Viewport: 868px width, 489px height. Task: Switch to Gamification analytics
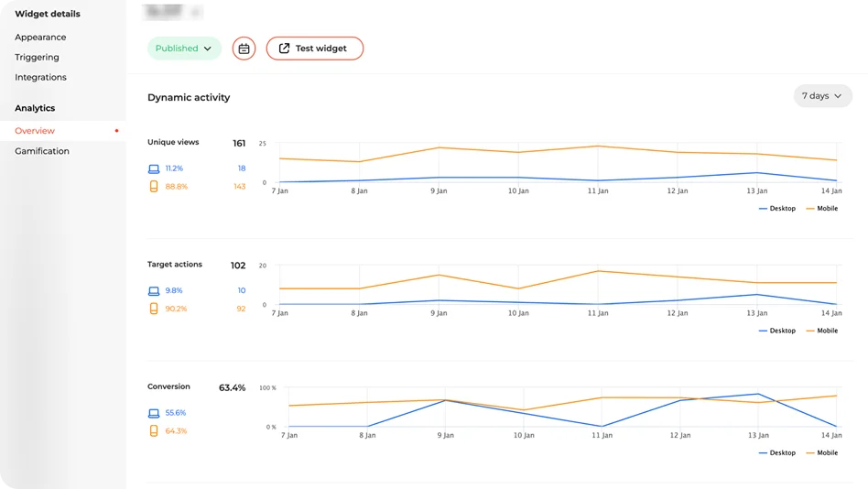point(42,151)
